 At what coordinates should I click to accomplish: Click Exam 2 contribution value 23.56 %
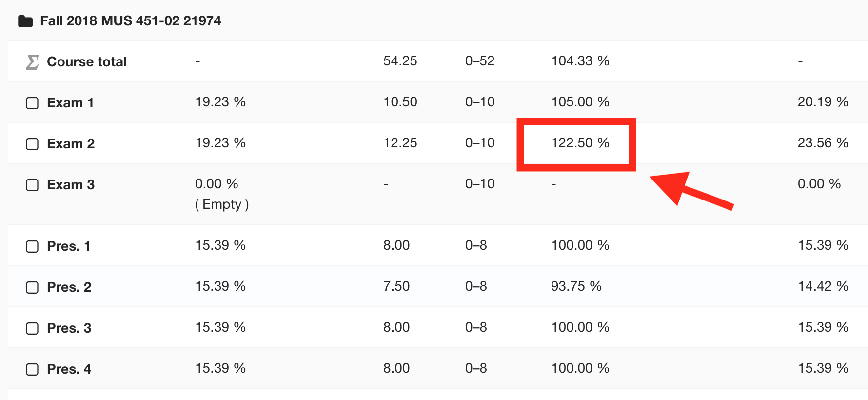pos(823,143)
